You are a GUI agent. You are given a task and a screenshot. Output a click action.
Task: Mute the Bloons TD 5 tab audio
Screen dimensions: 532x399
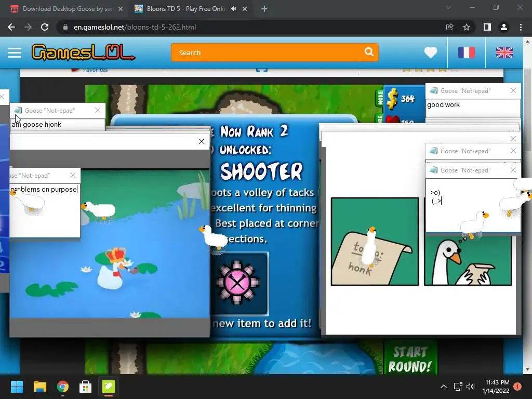[233, 9]
